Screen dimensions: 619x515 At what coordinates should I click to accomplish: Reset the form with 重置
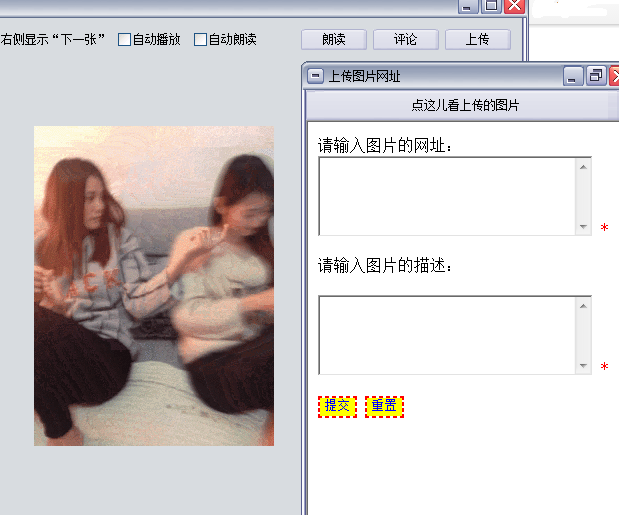pos(384,406)
